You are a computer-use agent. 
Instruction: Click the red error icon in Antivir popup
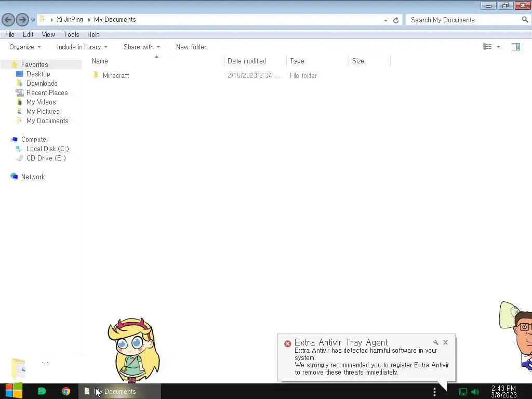click(x=287, y=344)
